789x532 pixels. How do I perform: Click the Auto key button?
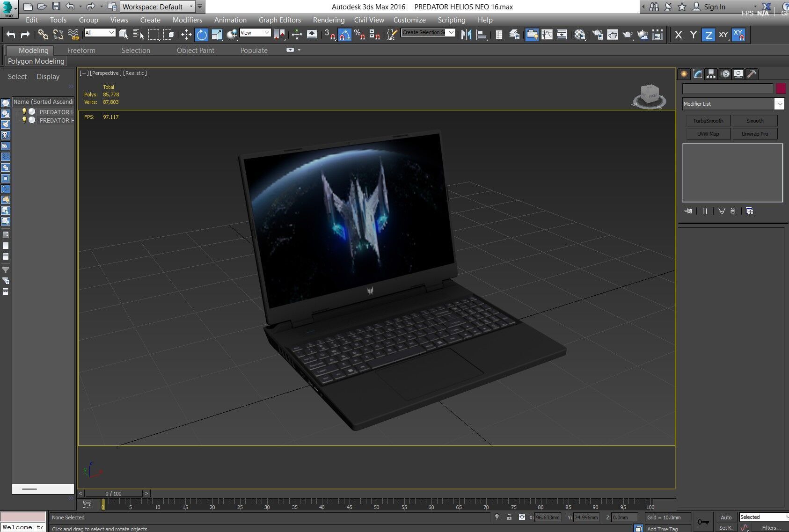point(726,517)
